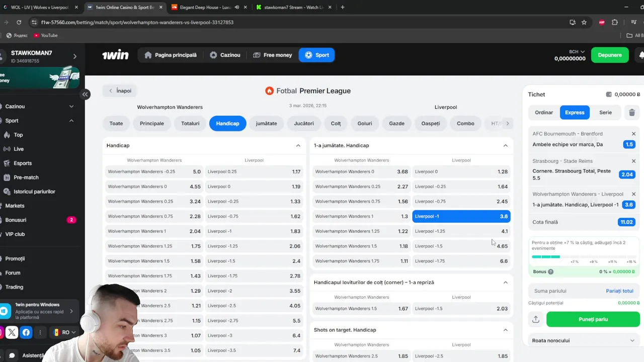Go to Pagina principală
Viewport: 644px width, 362px height.
pyautogui.click(x=170, y=55)
